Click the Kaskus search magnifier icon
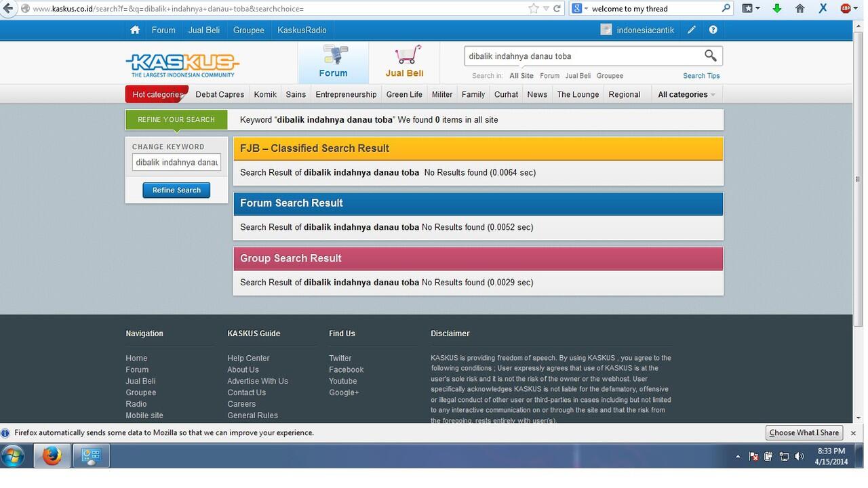The width and height of the screenshot is (868, 488). point(710,56)
